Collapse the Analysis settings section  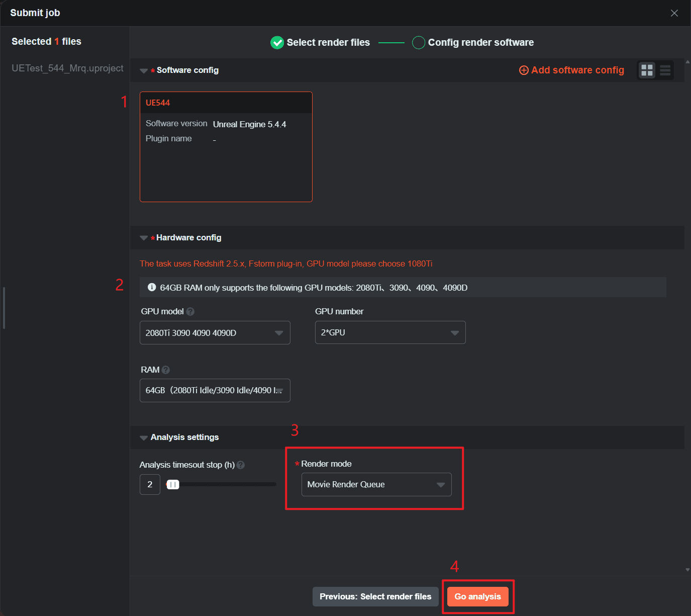(144, 437)
